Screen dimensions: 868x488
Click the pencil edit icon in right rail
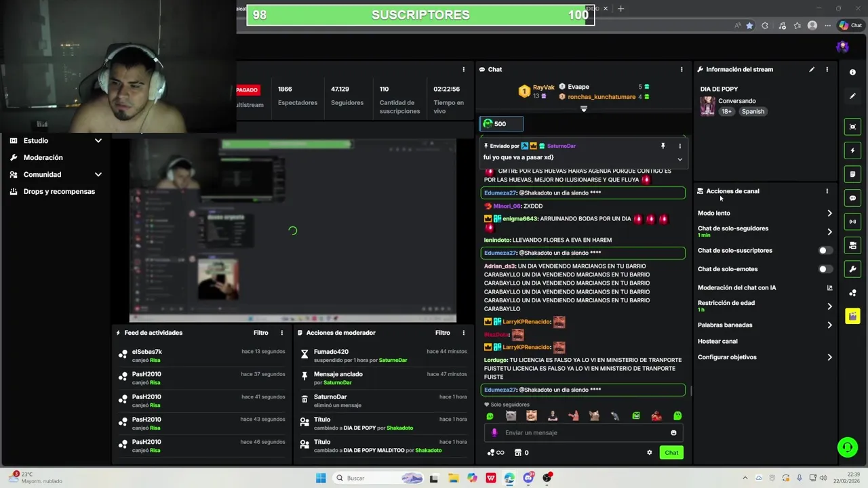tap(852, 96)
